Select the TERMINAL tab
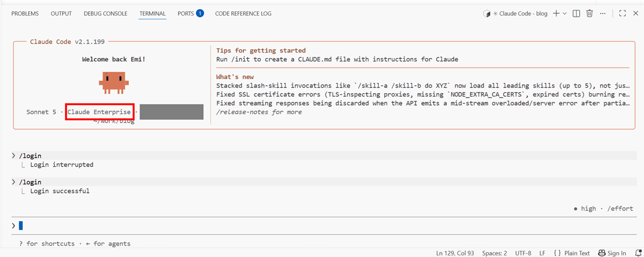 click(152, 14)
